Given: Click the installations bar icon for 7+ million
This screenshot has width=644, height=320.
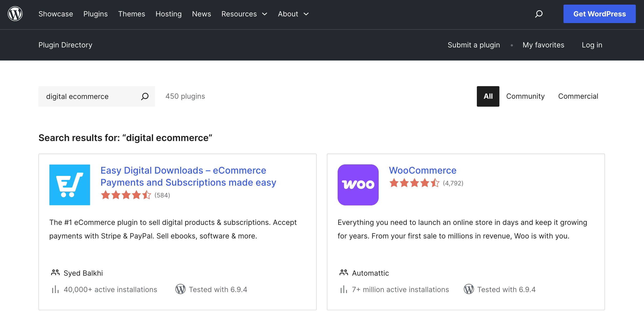Looking at the screenshot, I should [x=344, y=289].
